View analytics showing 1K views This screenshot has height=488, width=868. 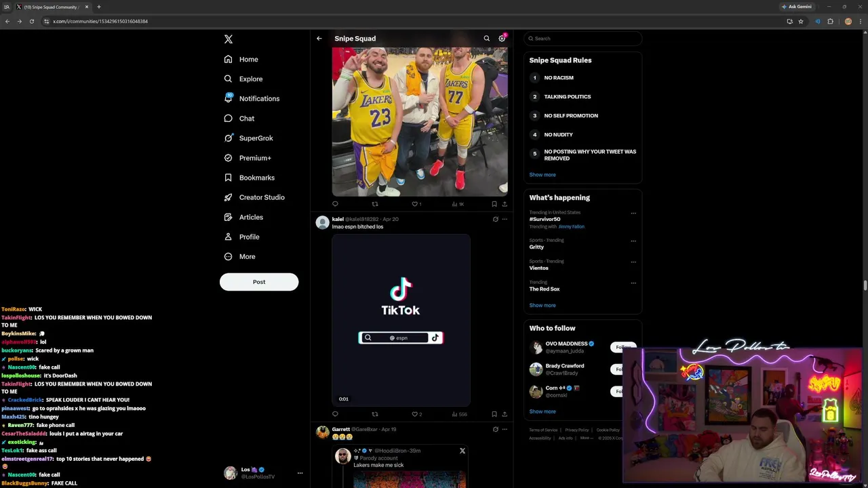(x=458, y=204)
